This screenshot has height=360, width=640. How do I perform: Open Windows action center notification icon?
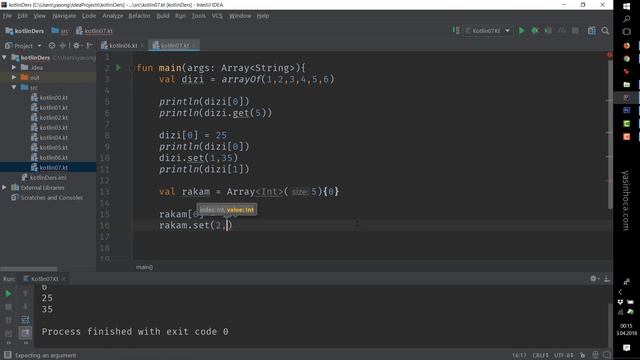click(x=627, y=348)
